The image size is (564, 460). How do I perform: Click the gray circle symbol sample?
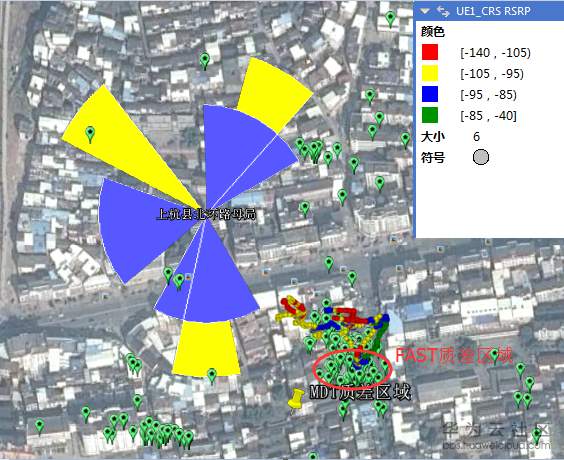point(481,157)
